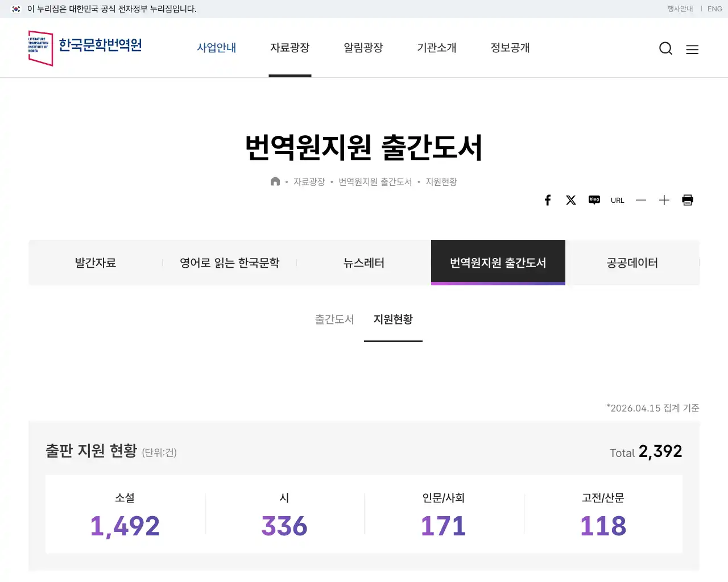The image size is (728, 582).
Task: Select the 번역원지원 출간도서 tab
Action: click(x=498, y=263)
